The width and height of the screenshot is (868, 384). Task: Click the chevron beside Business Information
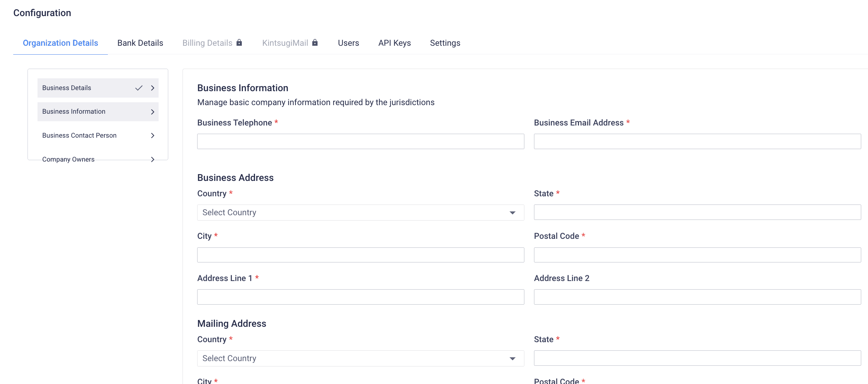coord(153,112)
